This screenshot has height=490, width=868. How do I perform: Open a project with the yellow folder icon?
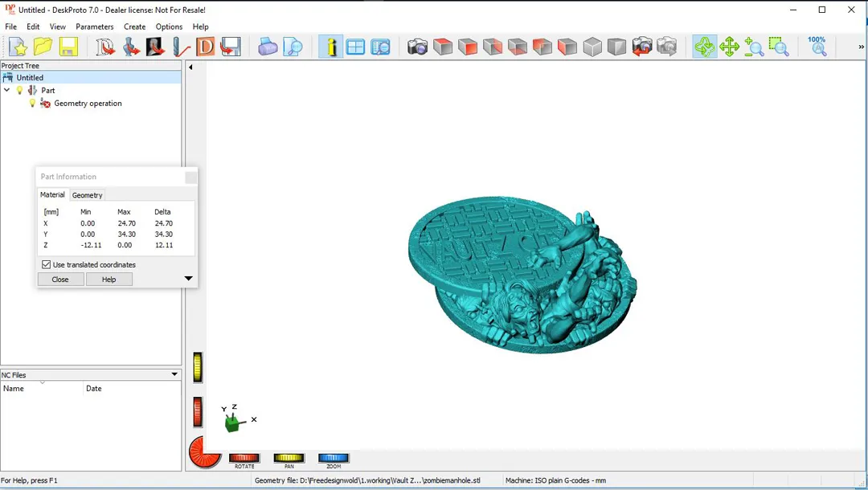coord(43,47)
